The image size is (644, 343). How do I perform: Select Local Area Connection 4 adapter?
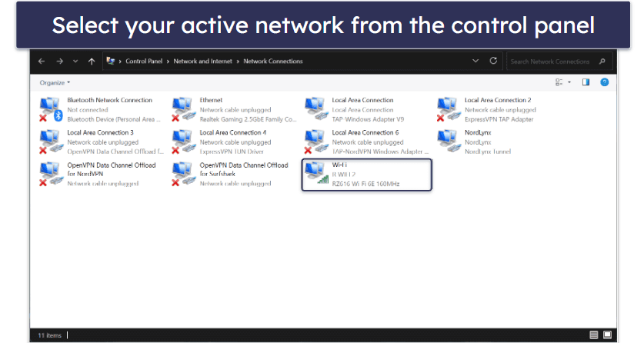184,142
